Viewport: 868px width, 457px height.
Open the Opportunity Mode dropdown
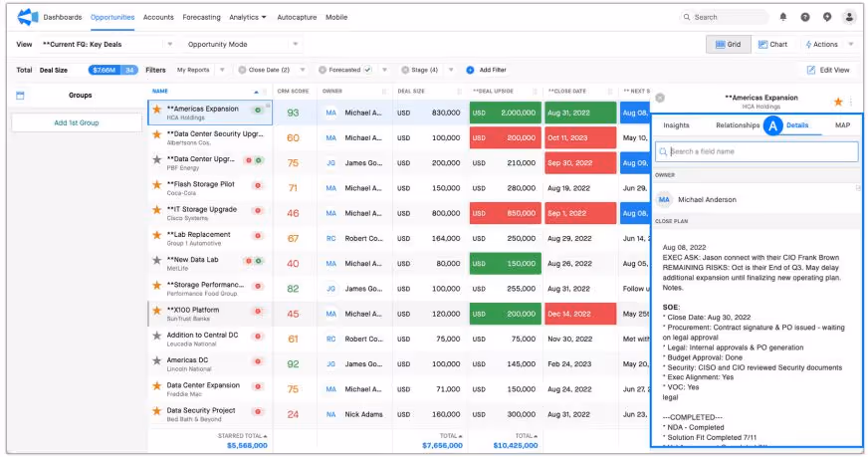(x=242, y=45)
